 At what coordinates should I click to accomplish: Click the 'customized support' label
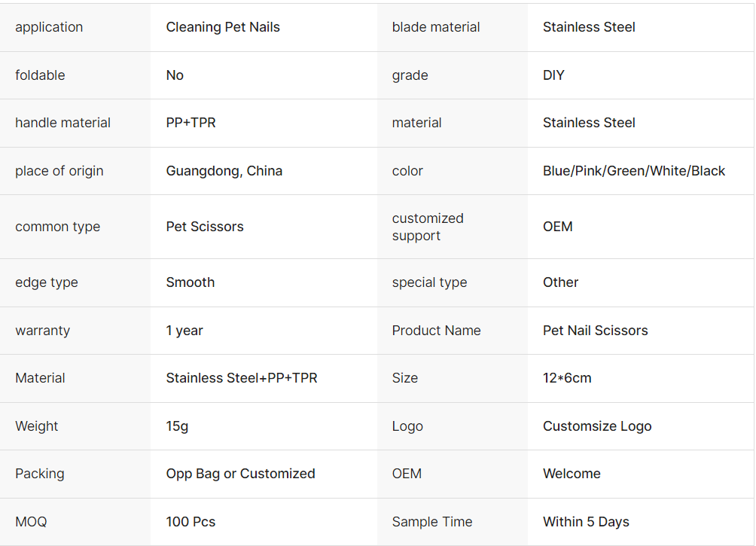(428, 227)
